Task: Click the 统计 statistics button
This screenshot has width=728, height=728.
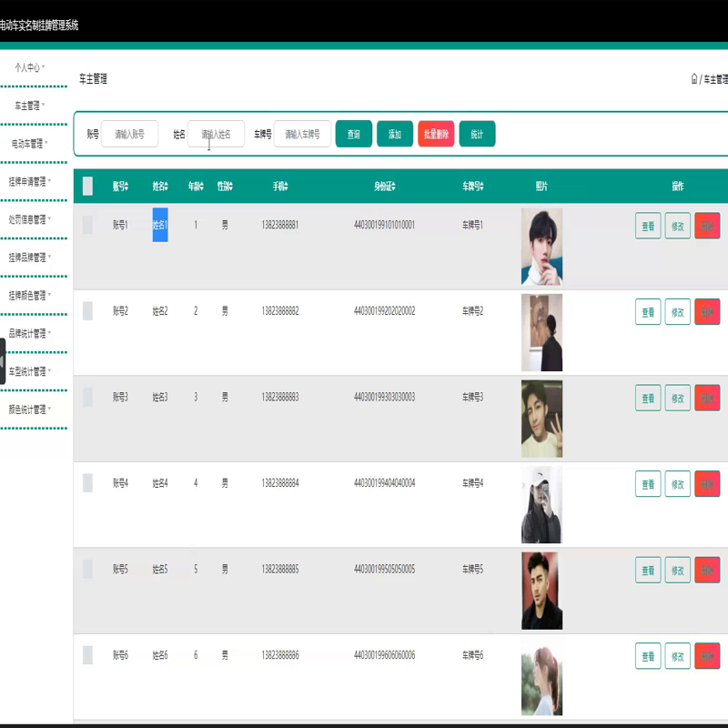Action: (477, 134)
